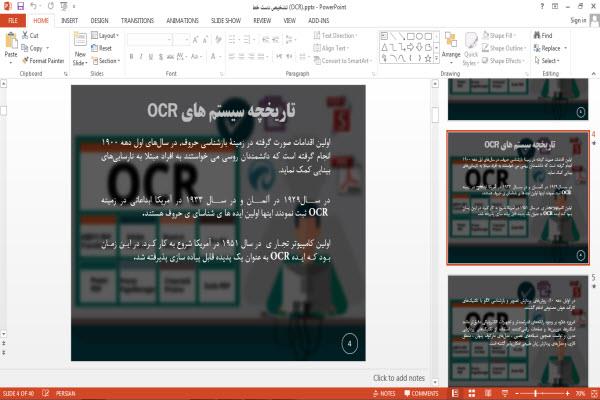Click Increase Font Size icon

click(x=195, y=39)
